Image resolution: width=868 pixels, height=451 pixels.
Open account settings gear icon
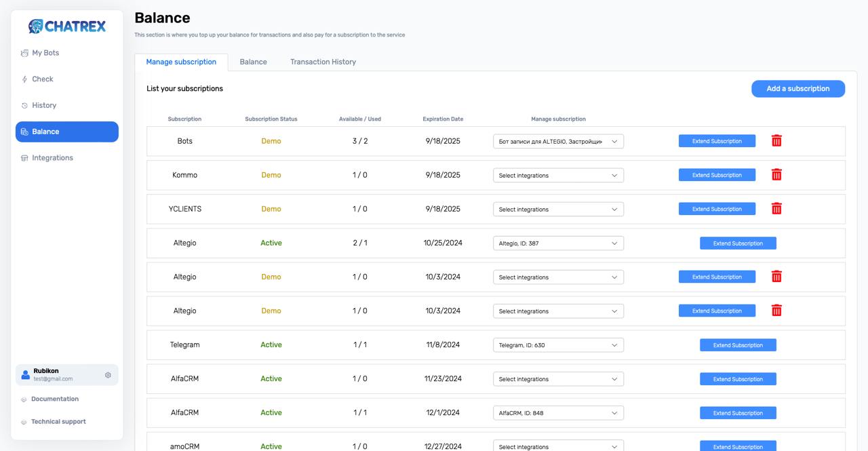[108, 375]
